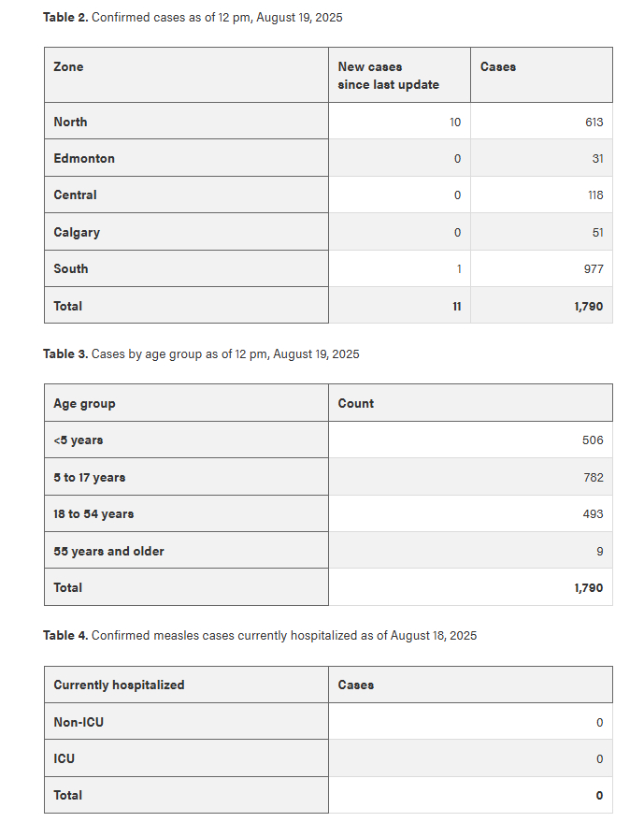Select the 55 years and older row label
Viewport: 644px width, 822px height.
[108, 551]
